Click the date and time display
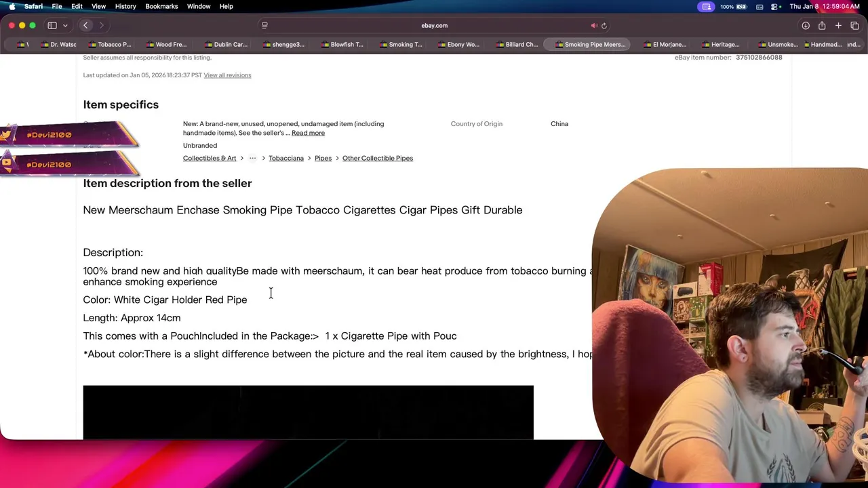 [x=825, y=7]
